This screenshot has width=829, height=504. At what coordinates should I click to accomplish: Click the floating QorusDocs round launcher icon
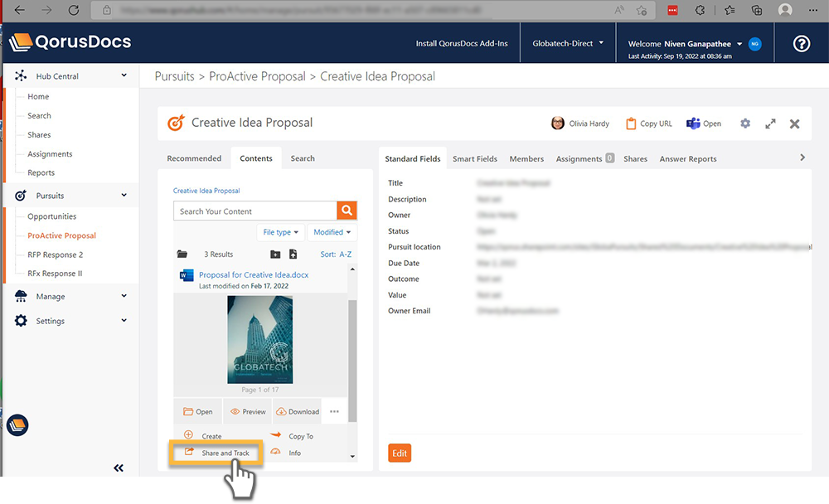tap(17, 425)
